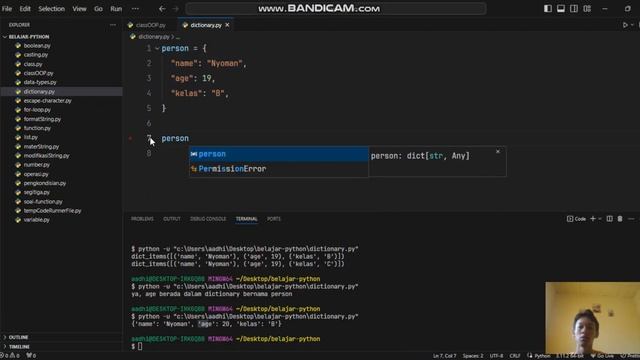The height and width of the screenshot is (360, 640).
Task: Open the File menu
Action: 7,9
